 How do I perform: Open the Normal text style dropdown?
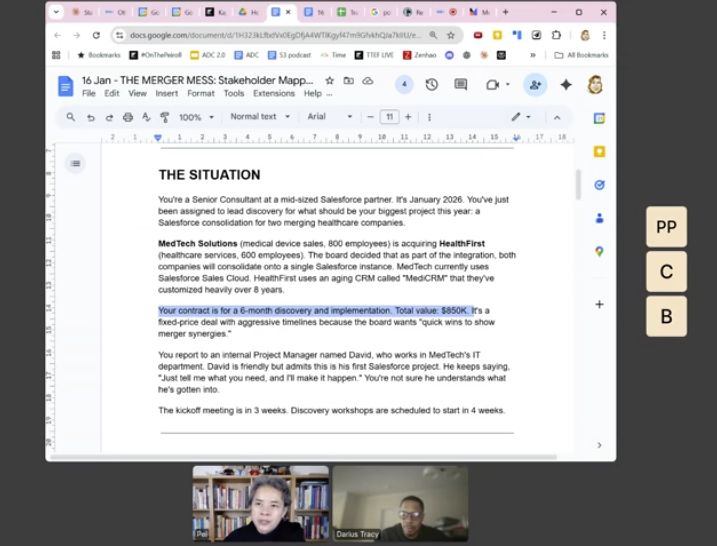point(259,117)
